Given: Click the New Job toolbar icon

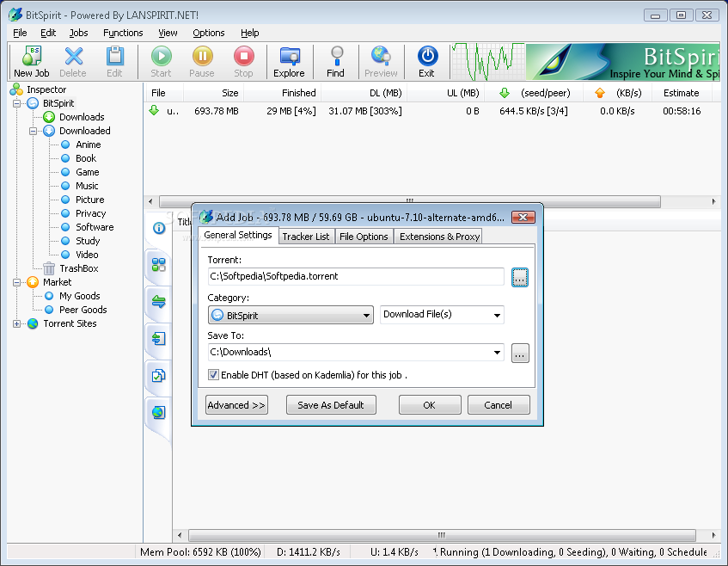Looking at the screenshot, I should pyautogui.click(x=32, y=62).
